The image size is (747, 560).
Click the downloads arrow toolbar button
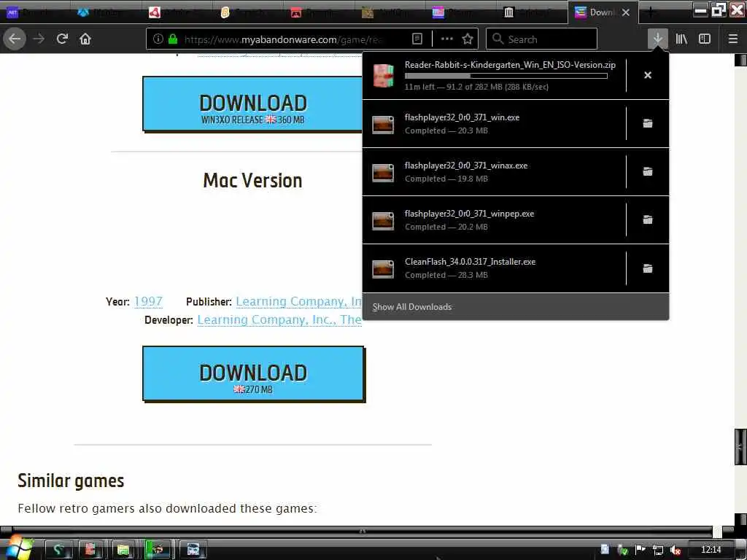point(657,39)
